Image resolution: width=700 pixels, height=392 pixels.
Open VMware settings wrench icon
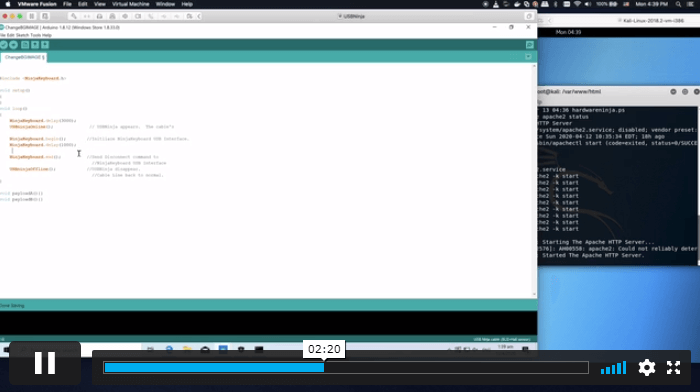pos(74,16)
